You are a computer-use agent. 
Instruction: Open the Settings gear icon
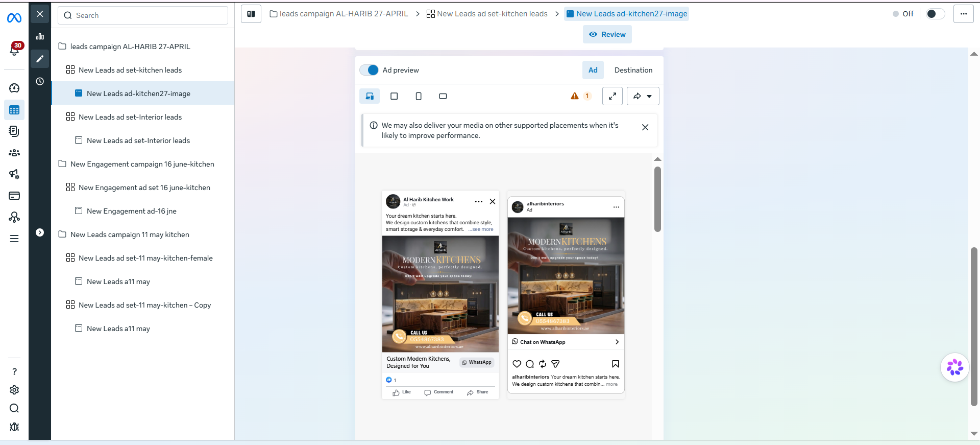coord(14,390)
